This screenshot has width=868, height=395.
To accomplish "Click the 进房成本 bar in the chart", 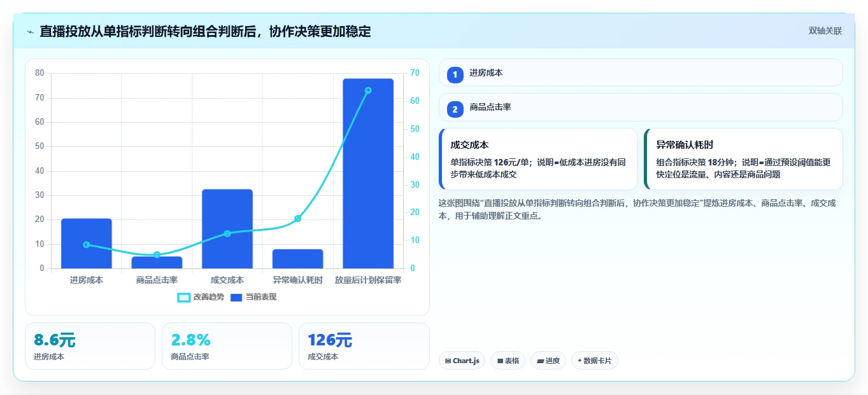I will [x=87, y=244].
